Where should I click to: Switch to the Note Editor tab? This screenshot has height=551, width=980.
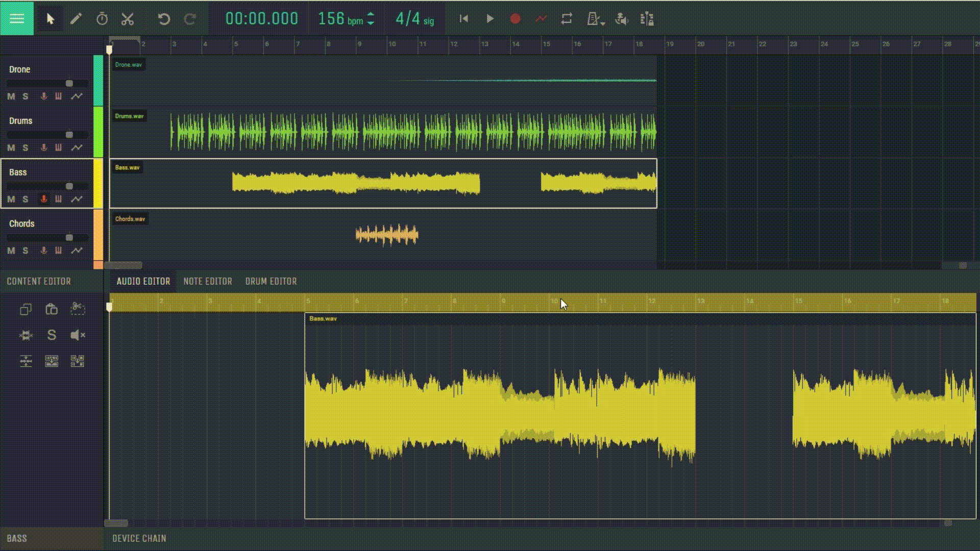(x=207, y=281)
